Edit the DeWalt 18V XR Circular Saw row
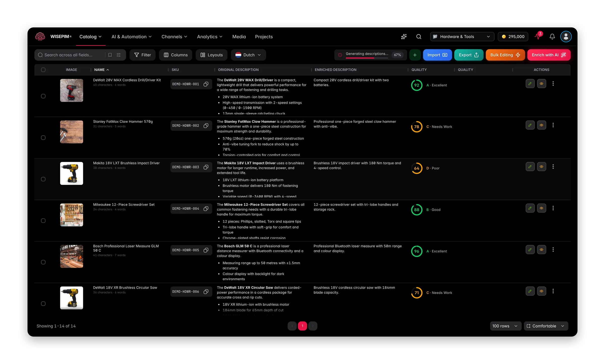Screen dimensions: 605x364 click(x=530, y=291)
